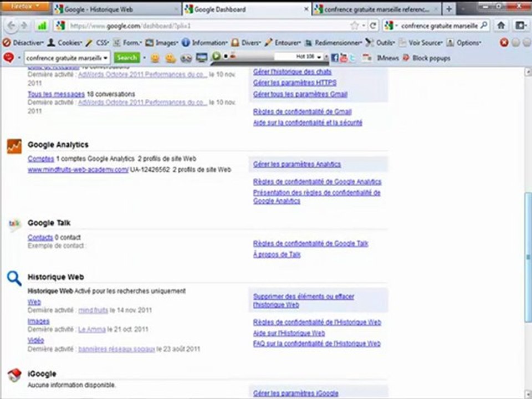Click the browser back arrow button
The height and width of the screenshot is (399, 532).
11,26
